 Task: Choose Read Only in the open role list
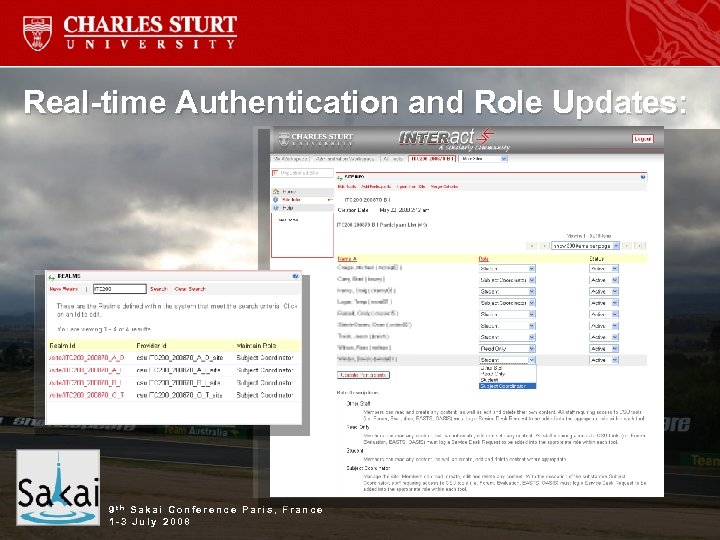tap(507, 374)
